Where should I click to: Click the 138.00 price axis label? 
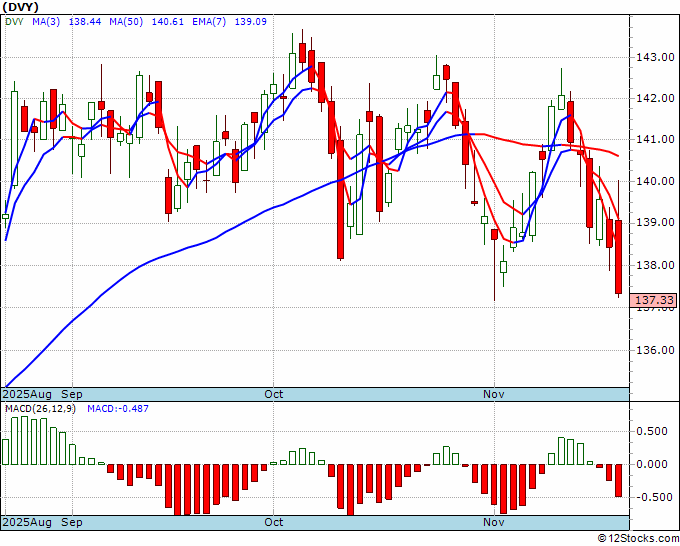[x=655, y=265]
